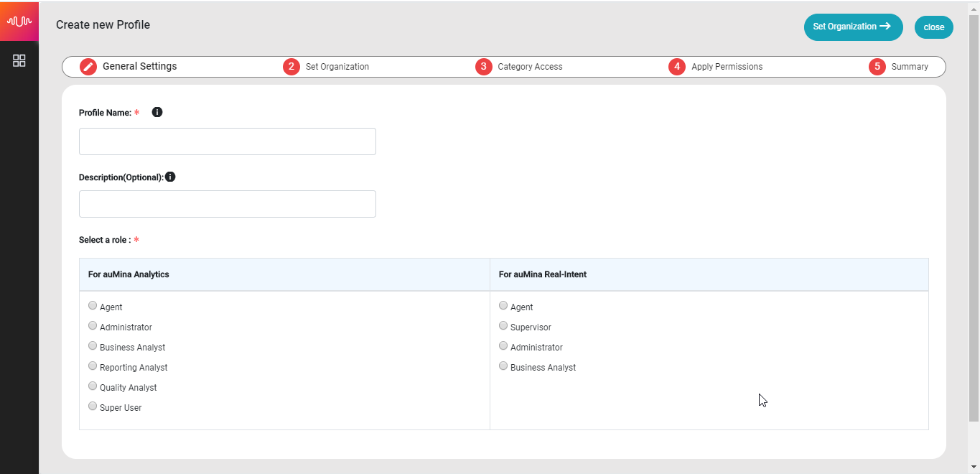Screen dimensions: 980x474
Task: Click the vertical scrollbar thumb
Action: 974,218
